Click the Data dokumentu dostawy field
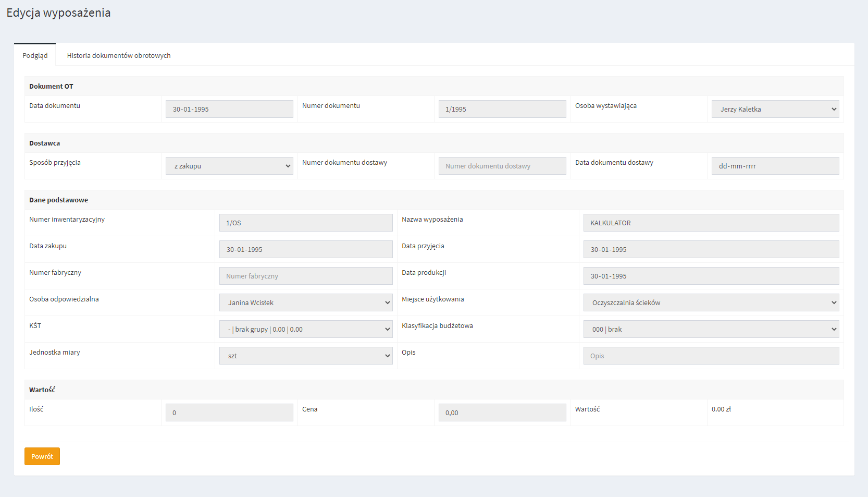The width and height of the screenshot is (868, 497). pyautogui.click(x=775, y=166)
